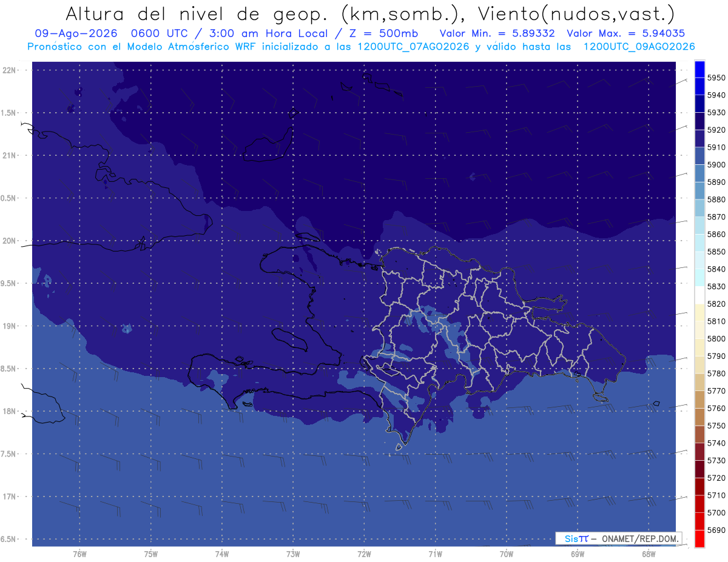The height and width of the screenshot is (562, 728).
Task: Click the '5810' colorbar value
Action: tap(716, 321)
